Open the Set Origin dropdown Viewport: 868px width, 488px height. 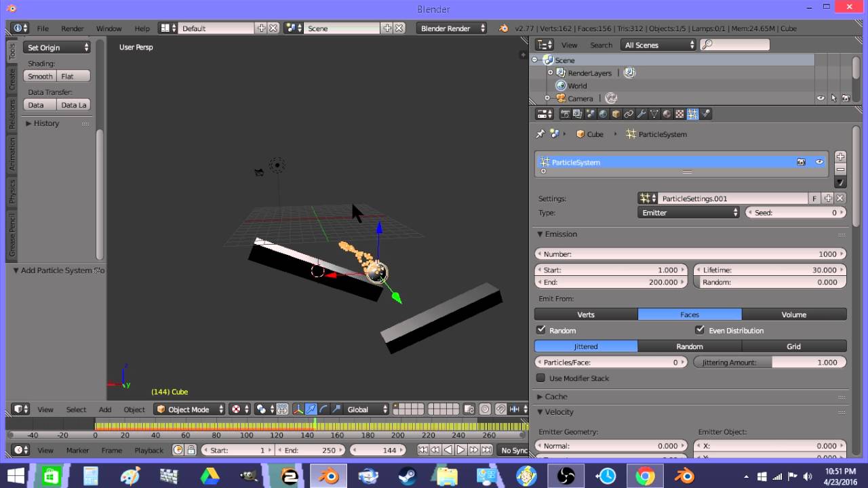(57, 47)
